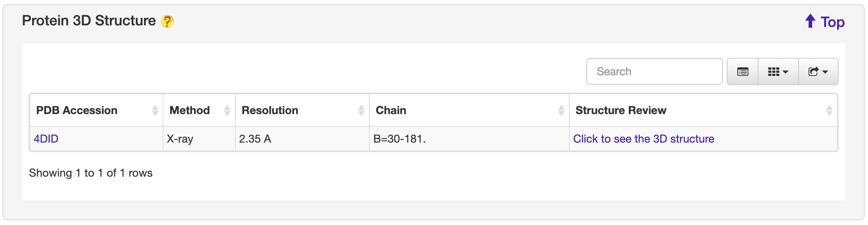Sort table by PDB Accession header text

(x=77, y=111)
